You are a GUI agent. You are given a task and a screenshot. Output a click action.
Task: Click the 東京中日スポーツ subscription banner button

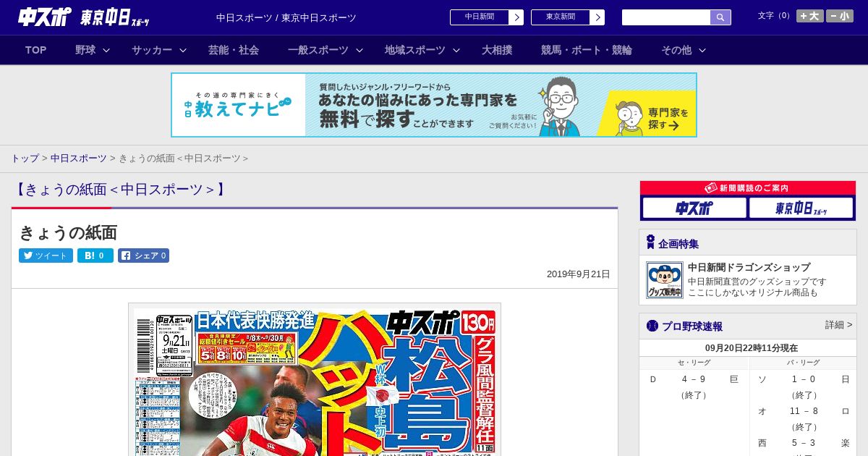[x=801, y=208]
